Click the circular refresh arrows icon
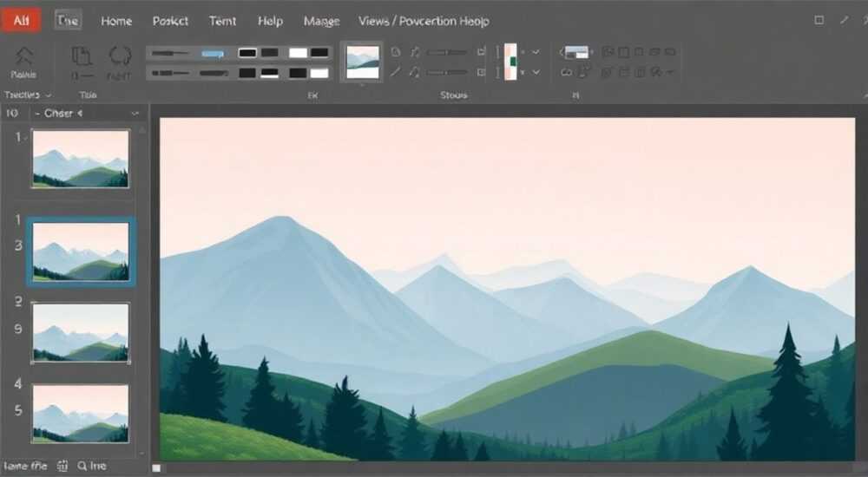Viewport: 868px width, 477px height. click(x=120, y=56)
